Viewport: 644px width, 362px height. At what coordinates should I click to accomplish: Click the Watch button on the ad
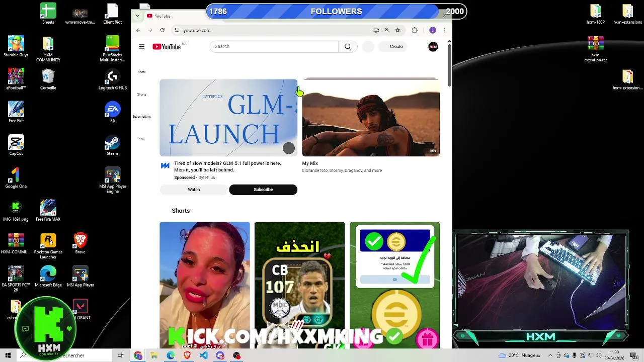194,190
